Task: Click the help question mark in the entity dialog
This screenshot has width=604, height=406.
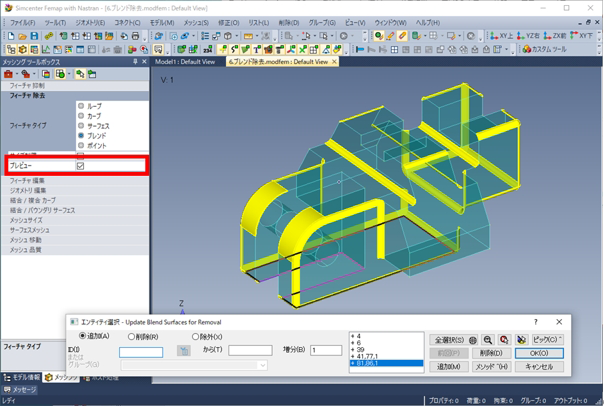Action: 535,322
